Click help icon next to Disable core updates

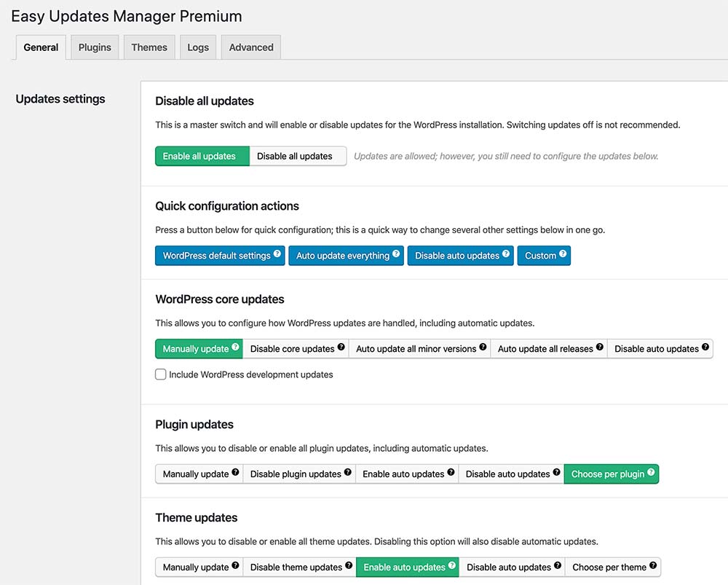click(341, 348)
